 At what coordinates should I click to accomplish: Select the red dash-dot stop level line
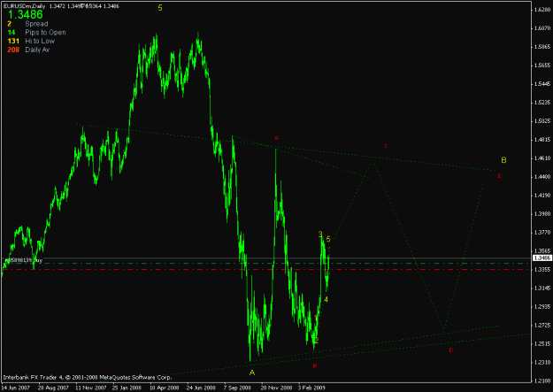pos(265,269)
